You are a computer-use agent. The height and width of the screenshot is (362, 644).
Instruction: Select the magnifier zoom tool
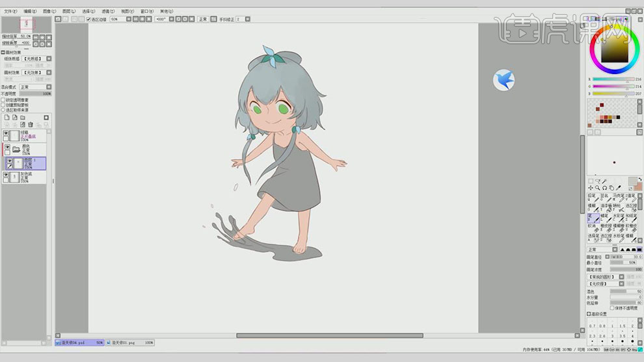tap(598, 188)
